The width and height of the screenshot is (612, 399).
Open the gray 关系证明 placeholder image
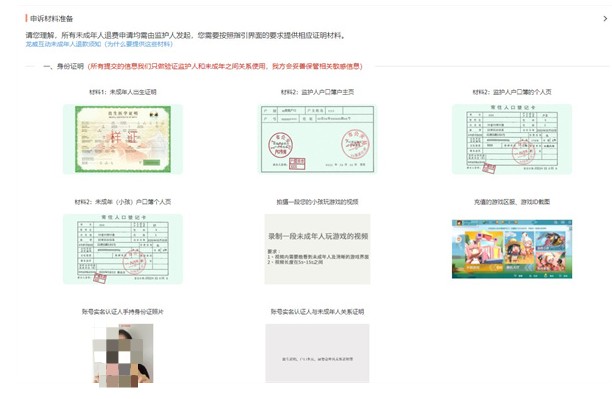317,353
